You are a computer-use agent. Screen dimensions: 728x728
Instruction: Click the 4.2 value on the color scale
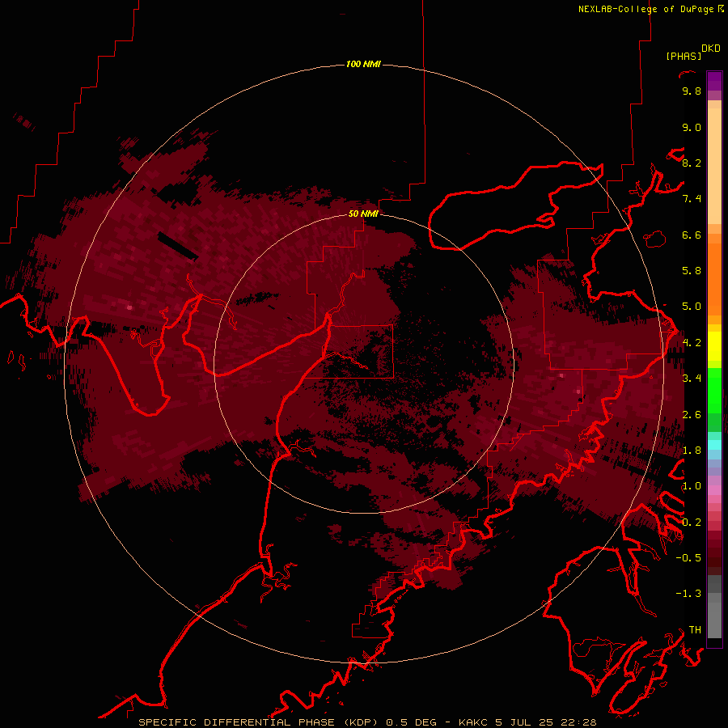pos(692,343)
